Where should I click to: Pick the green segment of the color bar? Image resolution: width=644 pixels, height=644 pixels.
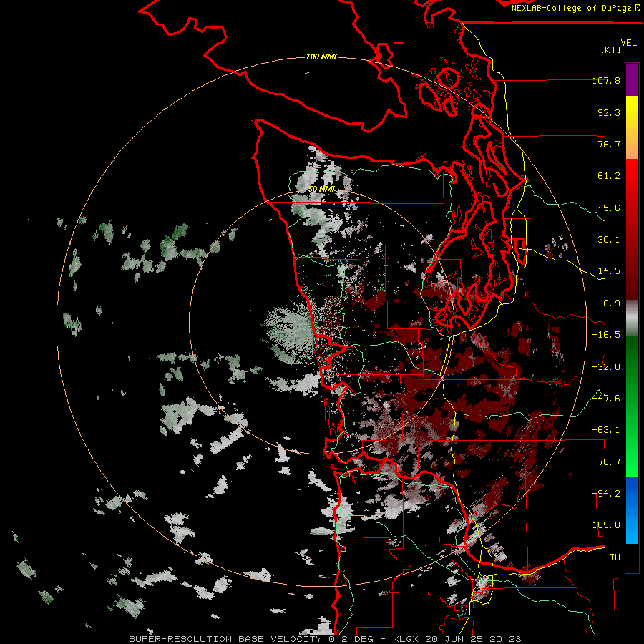coord(632,406)
